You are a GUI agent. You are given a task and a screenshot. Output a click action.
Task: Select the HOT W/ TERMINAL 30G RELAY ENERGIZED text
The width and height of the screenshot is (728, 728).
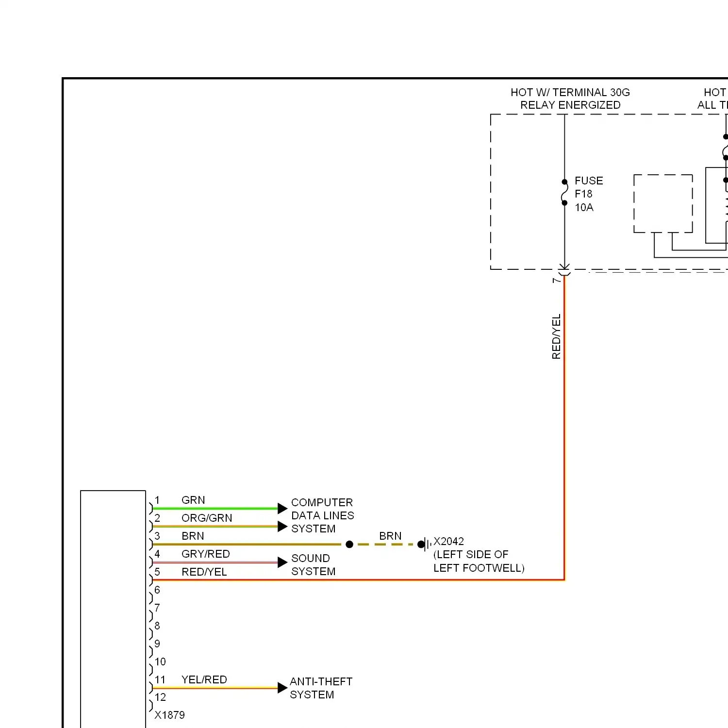pyautogui.click(x=570, y=99)
